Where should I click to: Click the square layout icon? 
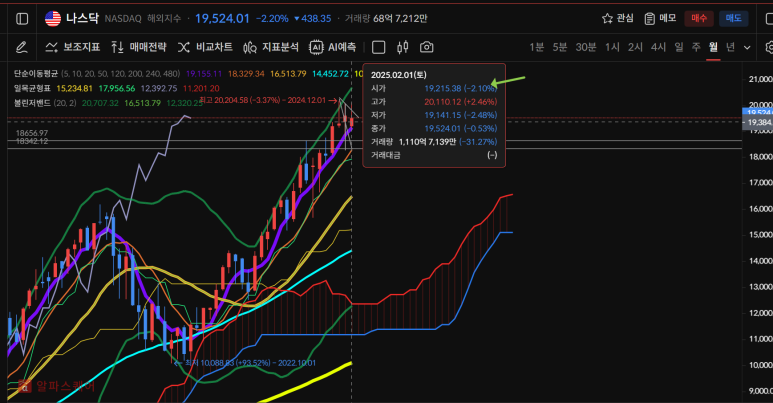(x=378, y=47)
